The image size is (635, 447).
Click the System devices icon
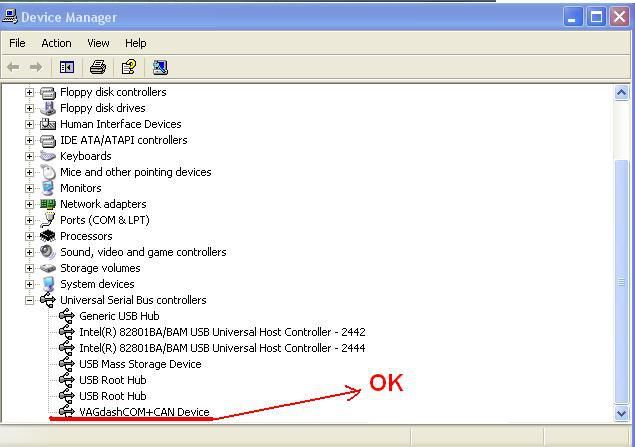48,284
